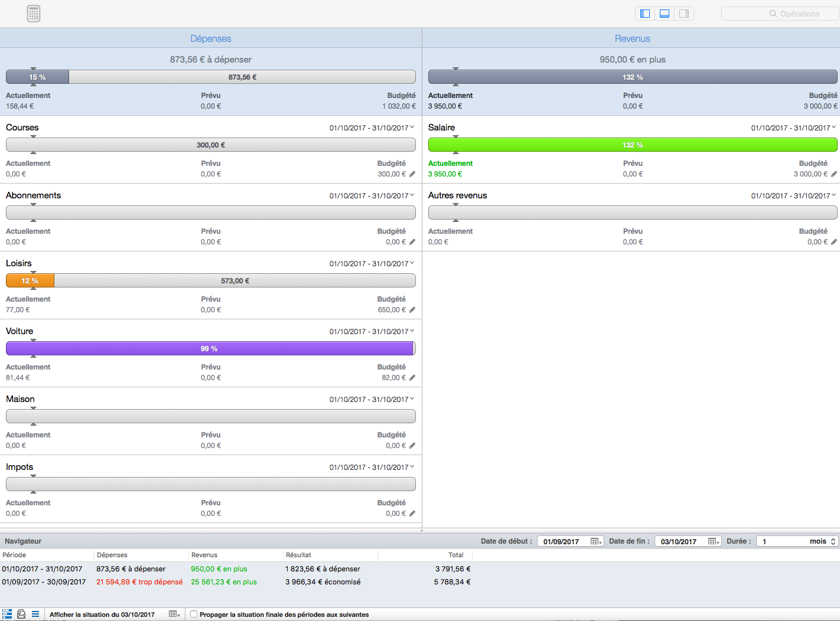This screenshot has width=840, height=621.
Task: Open the calculator icon in the toolbar
Action: pos(34,14)
